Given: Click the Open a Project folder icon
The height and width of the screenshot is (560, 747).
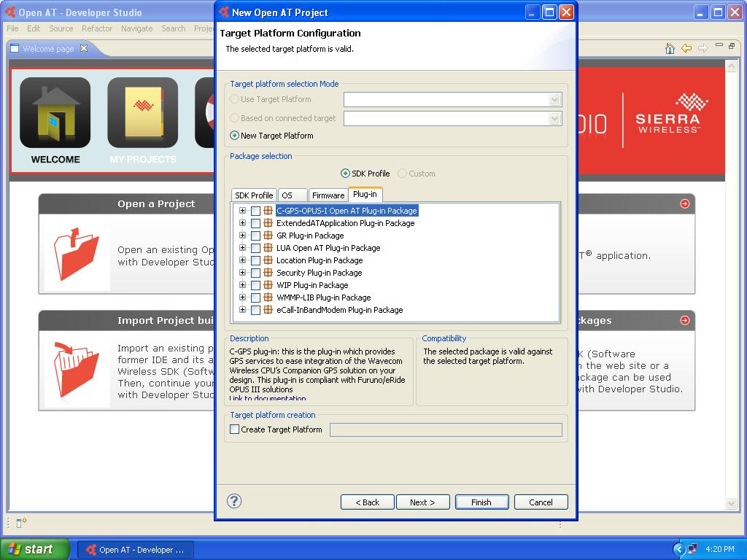Looking at the screenshot, I should (76, 253).
